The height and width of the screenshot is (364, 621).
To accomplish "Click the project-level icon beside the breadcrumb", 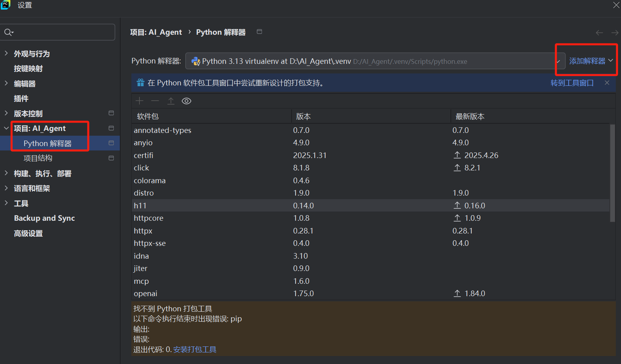I will click(259, 32).
